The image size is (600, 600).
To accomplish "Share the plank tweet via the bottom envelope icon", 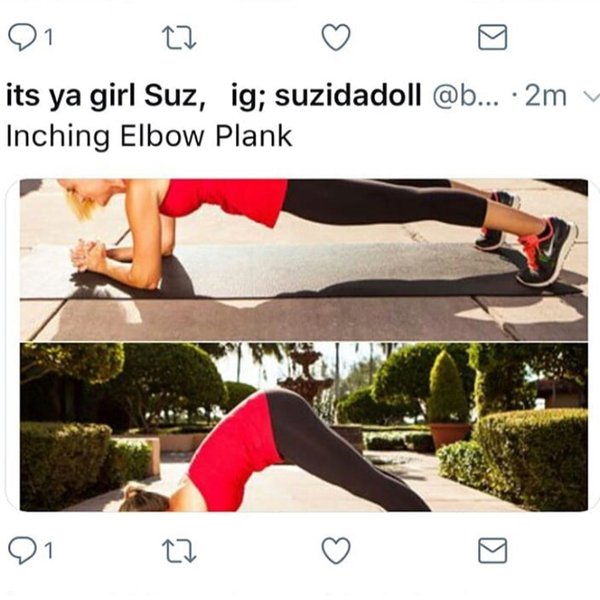I will [x=492, y=551].
